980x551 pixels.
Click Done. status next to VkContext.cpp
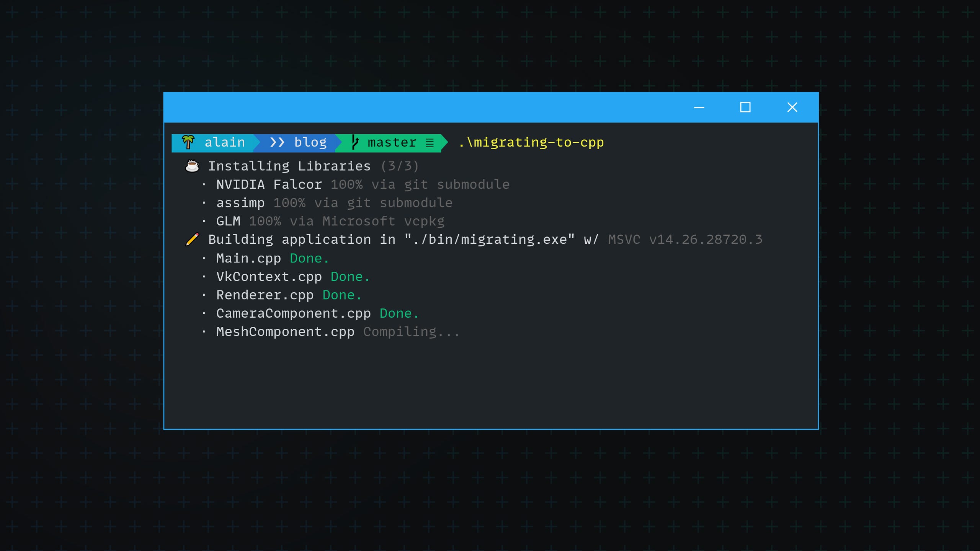click(x=350, y=277)
